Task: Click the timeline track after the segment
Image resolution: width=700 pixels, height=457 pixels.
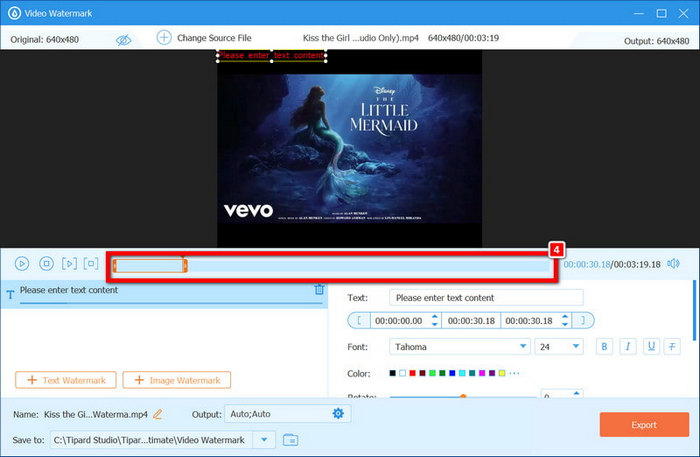Action: pos(369,266)
